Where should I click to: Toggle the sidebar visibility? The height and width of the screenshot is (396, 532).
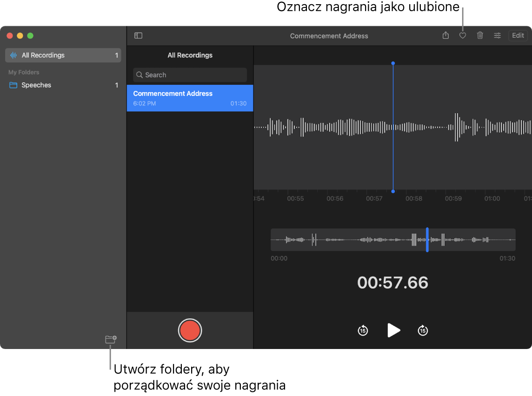pyautogui.click(x=138, y=35)
